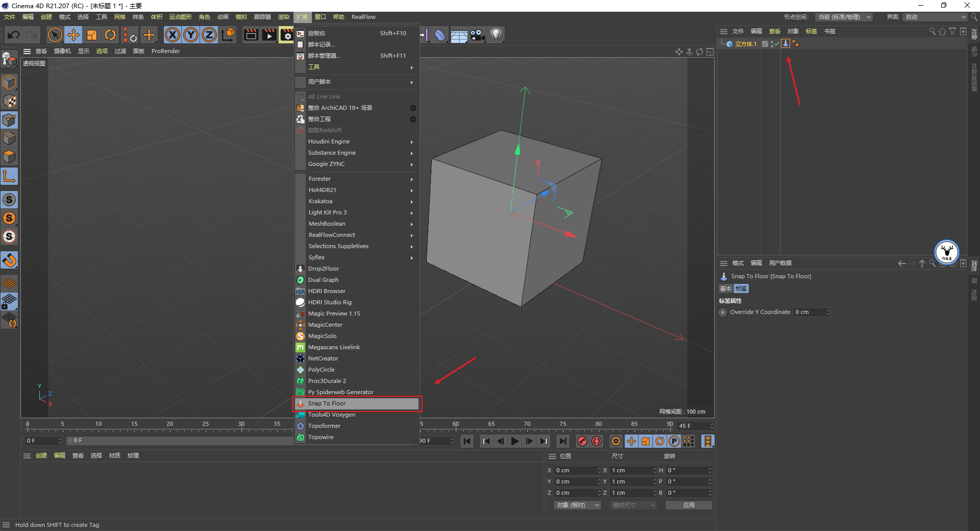
Task: Toggle Z axis lock
Action: click(209, 35)
